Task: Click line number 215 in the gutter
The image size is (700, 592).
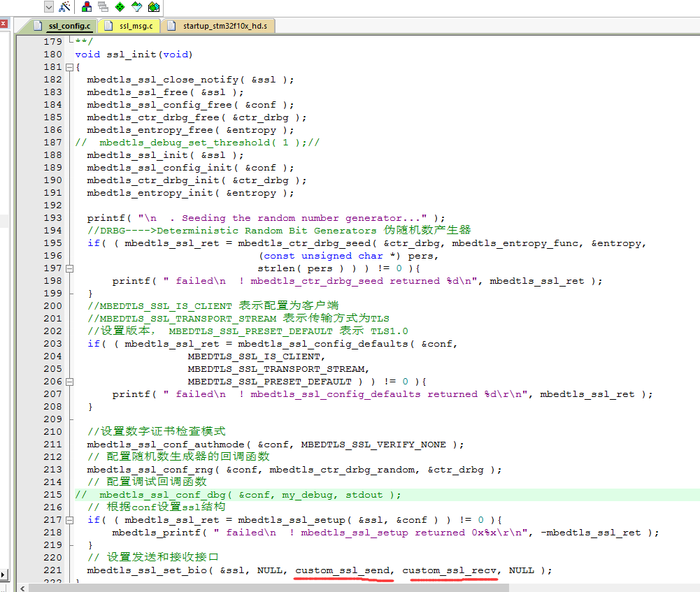Action: pyautogui.click(x=52, y=495)
